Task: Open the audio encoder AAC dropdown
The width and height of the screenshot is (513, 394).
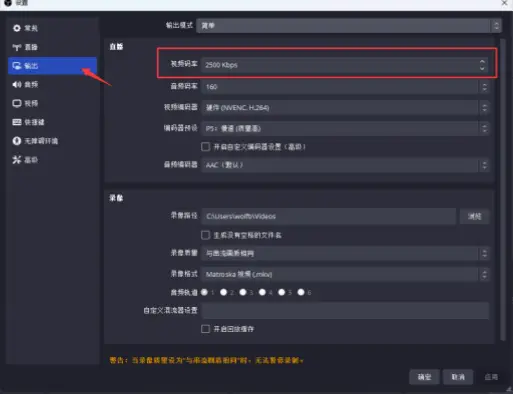Action: (x=345, y=165)
